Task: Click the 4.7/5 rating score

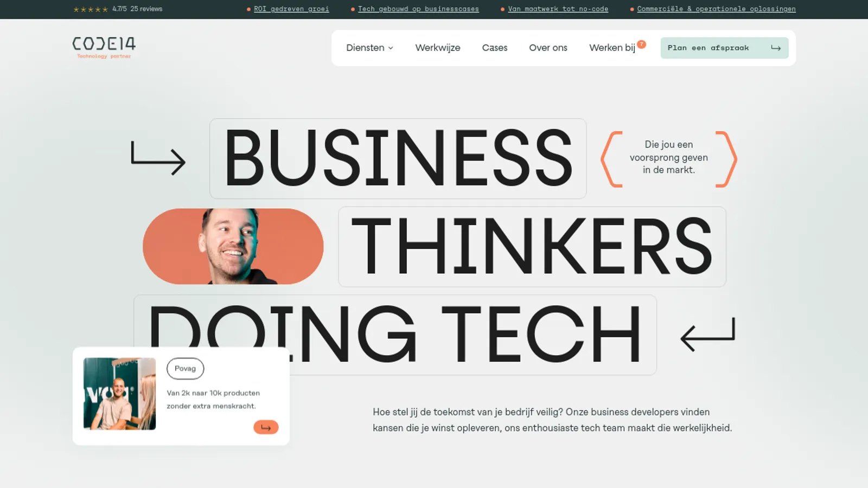Action: tap(119, 9)
